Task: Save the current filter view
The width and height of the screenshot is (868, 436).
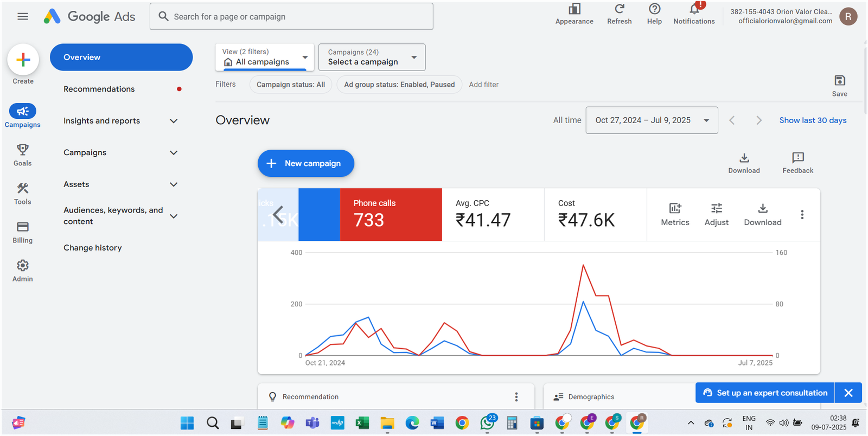Action: point(839,86)
